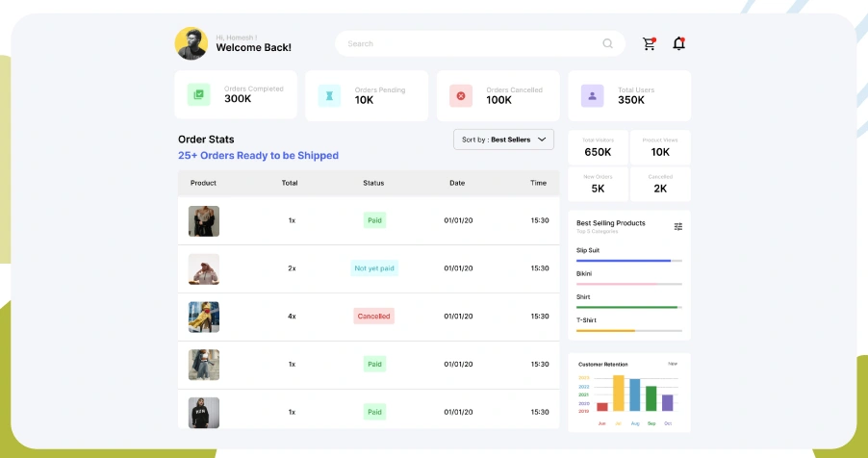Open the Customer Retention period dropdown

[673, 364]
